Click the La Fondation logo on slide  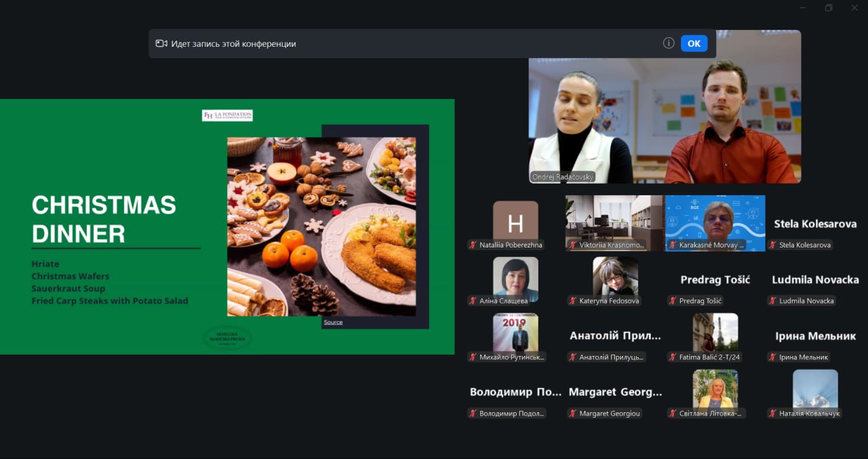[227, 115]
